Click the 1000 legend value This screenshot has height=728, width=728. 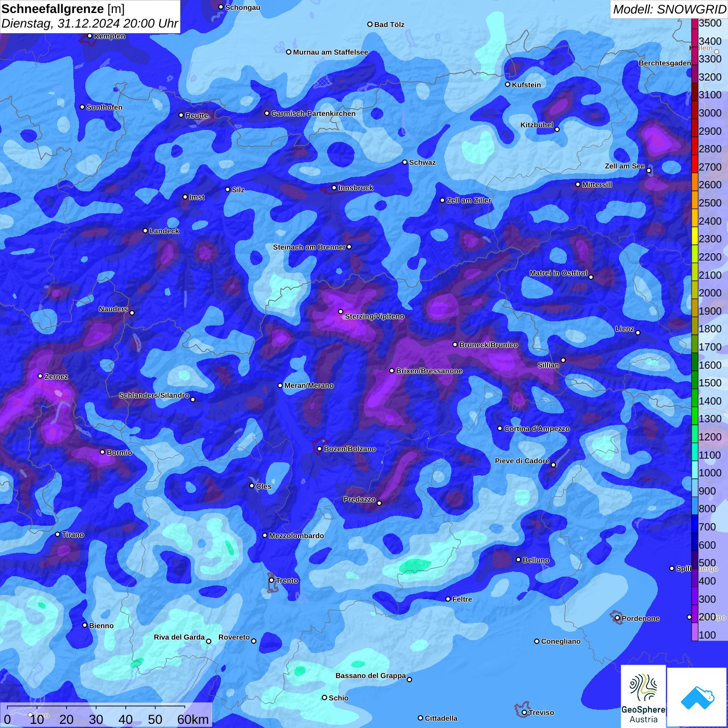click(710, 473)
